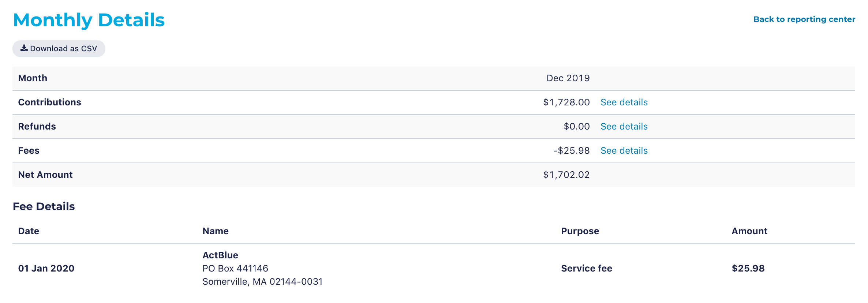The width and height of the screenshot is (868, 303).
Task: Click the $1,702.02 net amount
Action: point(566,175)
